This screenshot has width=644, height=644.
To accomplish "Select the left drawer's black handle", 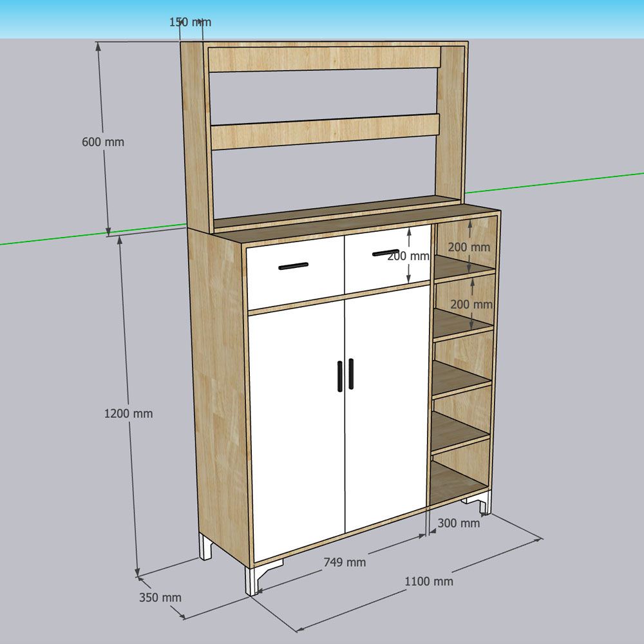I will coord(293,266).
